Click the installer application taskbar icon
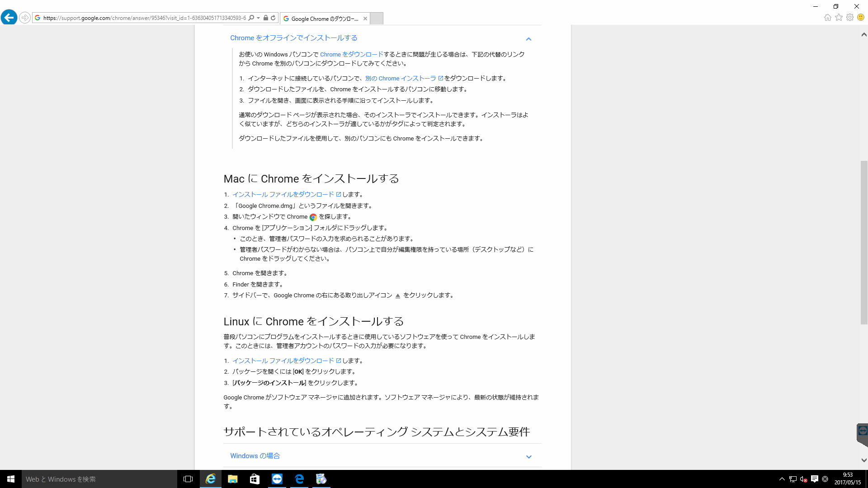This screenshot has width=868, height=488. tap(321, 479)
